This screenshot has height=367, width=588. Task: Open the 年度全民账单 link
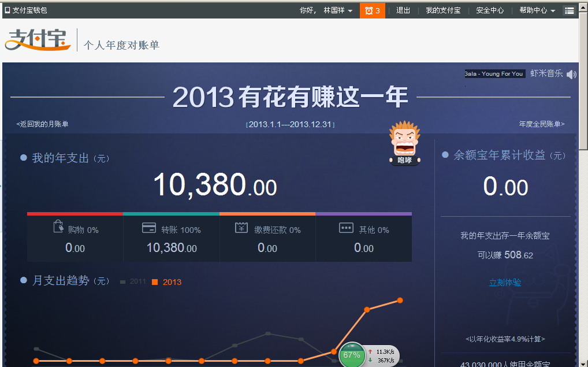pyautogui.click(x=541, y=124)
